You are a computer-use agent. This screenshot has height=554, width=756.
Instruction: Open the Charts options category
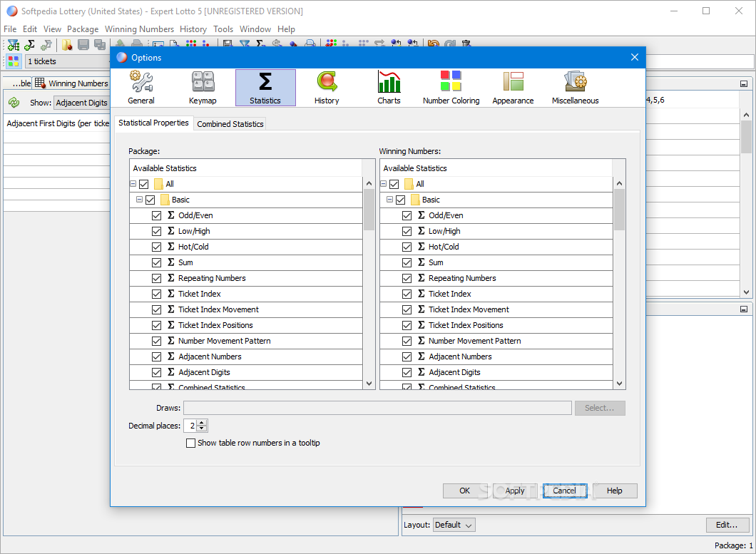pos(389,87)
